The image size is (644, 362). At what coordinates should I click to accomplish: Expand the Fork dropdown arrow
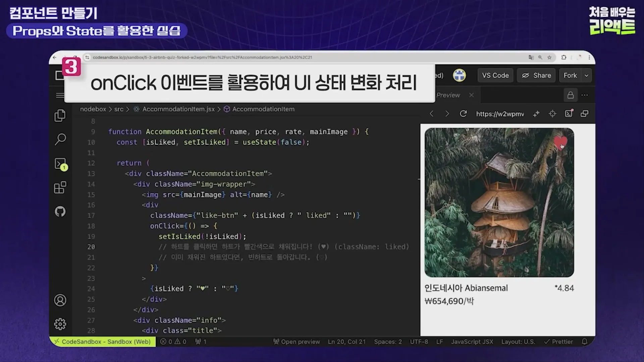(586, 75)
